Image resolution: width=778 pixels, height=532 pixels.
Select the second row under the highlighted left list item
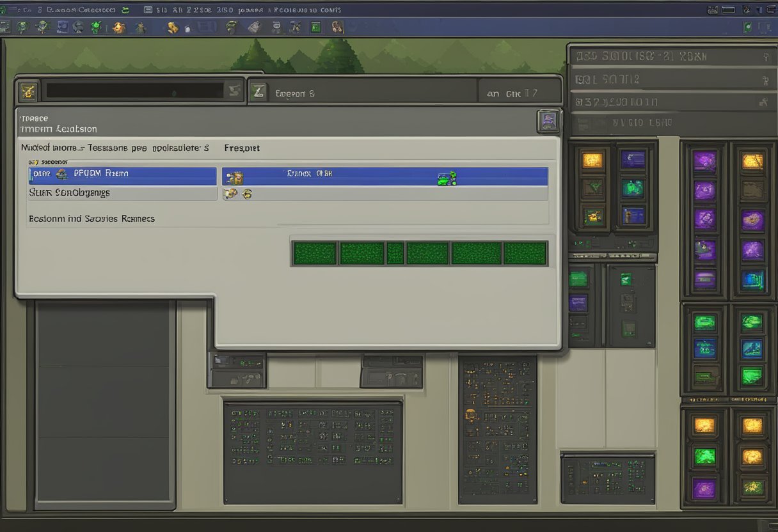coord(122,193)
